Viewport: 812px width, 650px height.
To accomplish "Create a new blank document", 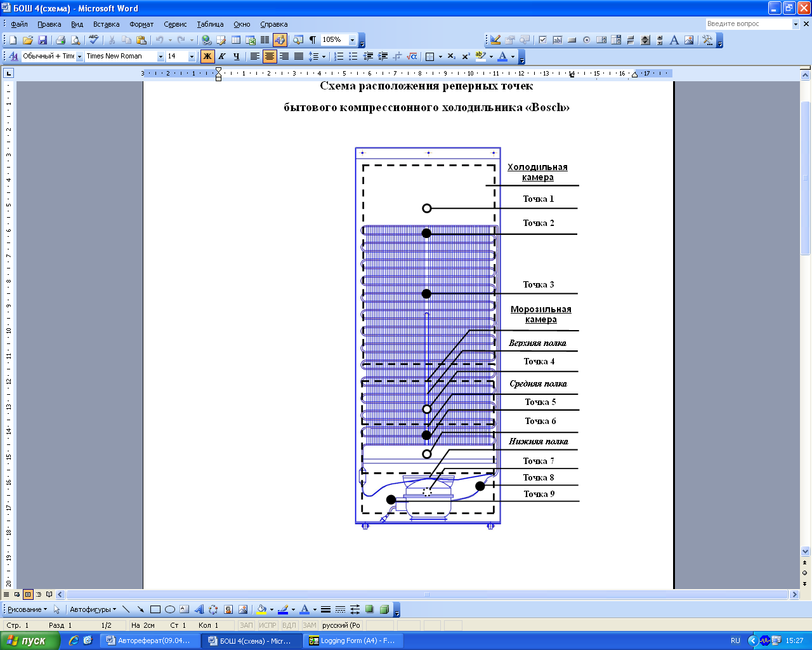I will 13,40.
